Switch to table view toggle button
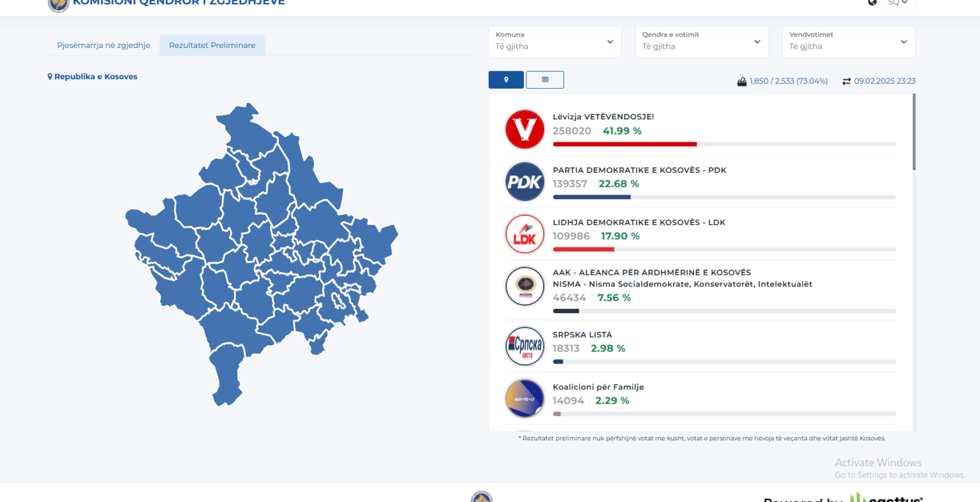 point(545,80)
